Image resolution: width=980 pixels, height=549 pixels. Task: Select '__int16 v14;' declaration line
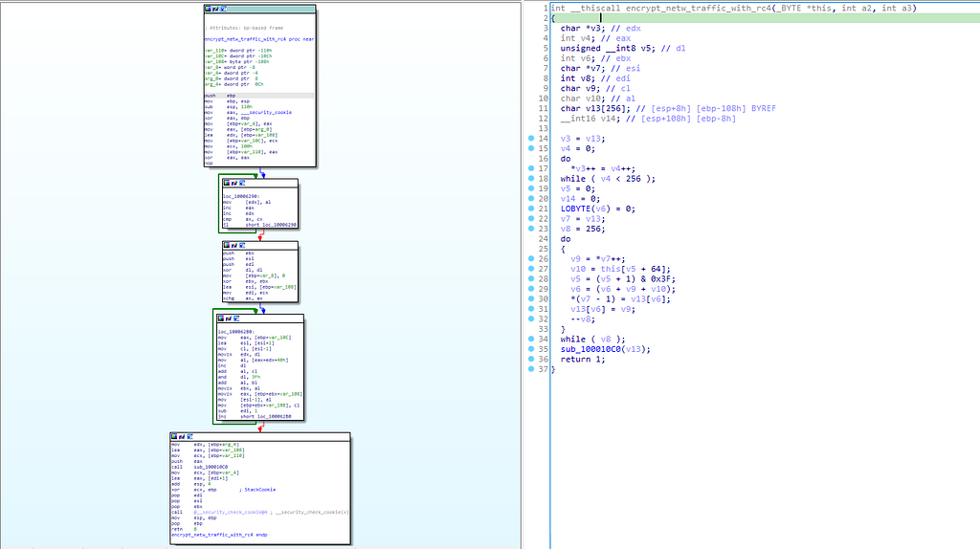click(648, 118)
